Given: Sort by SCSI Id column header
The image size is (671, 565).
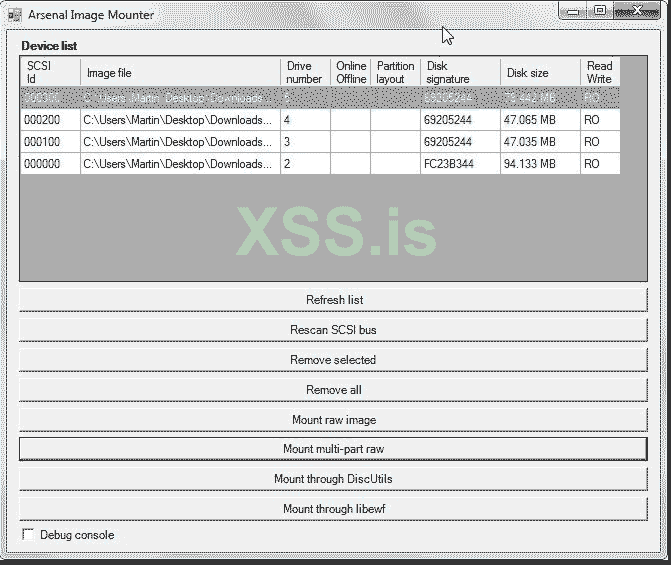Looking at the screenshot, I should [x=50, y=72].
